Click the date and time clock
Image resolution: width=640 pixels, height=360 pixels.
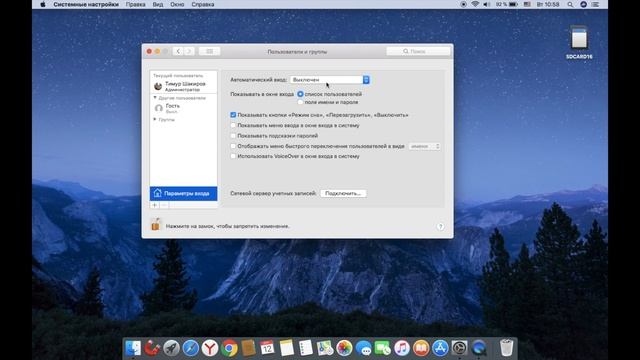(548, 4)
